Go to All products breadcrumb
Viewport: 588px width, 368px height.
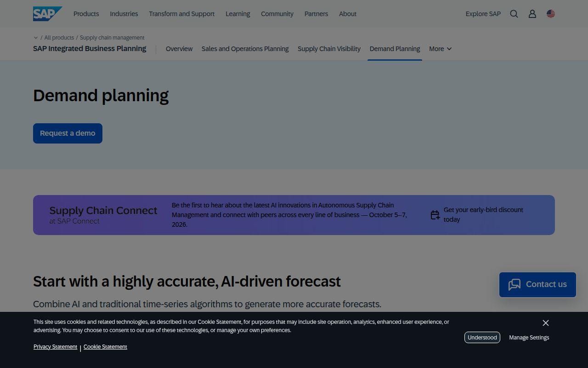pos(59,38)
